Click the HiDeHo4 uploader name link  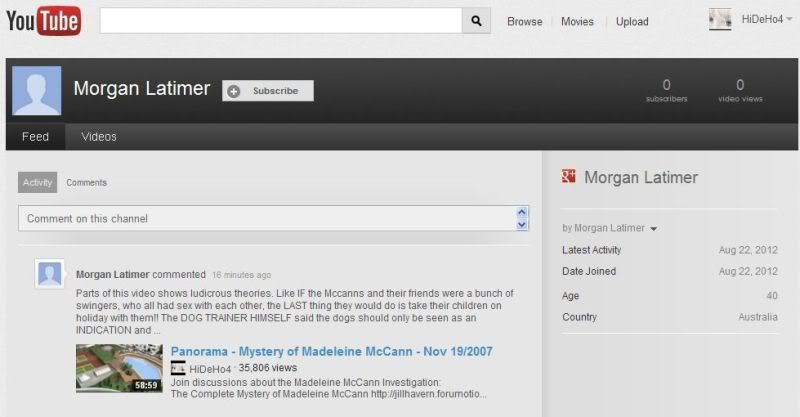point(210,369)
